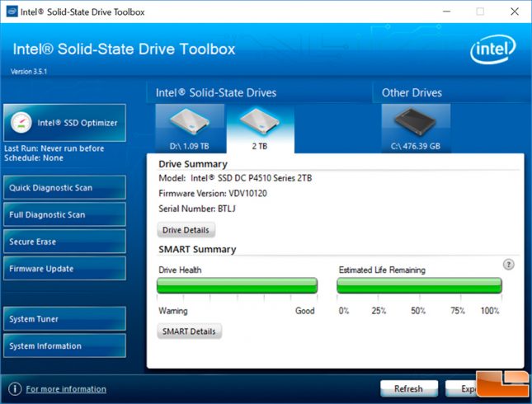Viewport: 532px width, 404px height.
Task: Start the Full Diagnostic Scan
Action: click(x=64, y=214)
